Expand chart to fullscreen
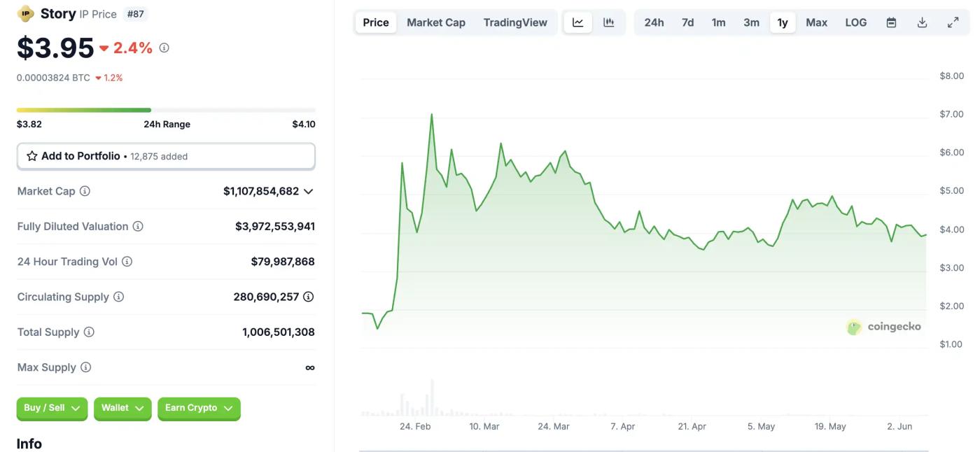The width and height of the screenshot is (980, 452). [953, 22]
